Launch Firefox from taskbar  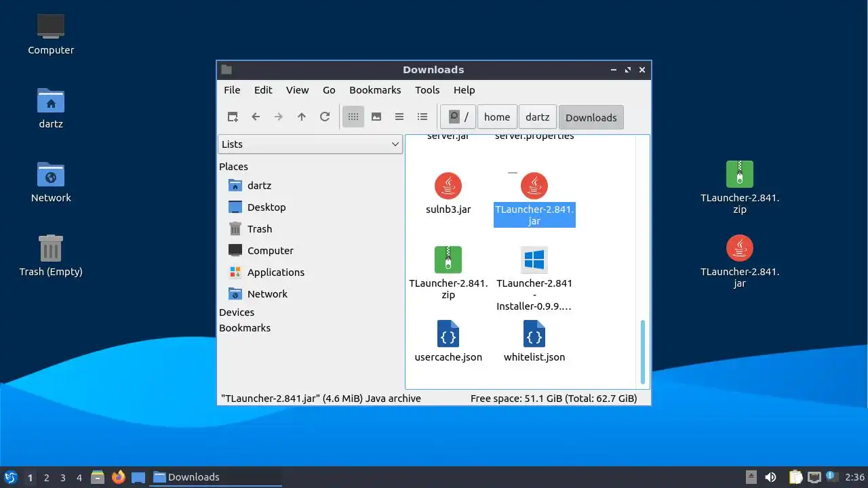[x=119, y=477]
